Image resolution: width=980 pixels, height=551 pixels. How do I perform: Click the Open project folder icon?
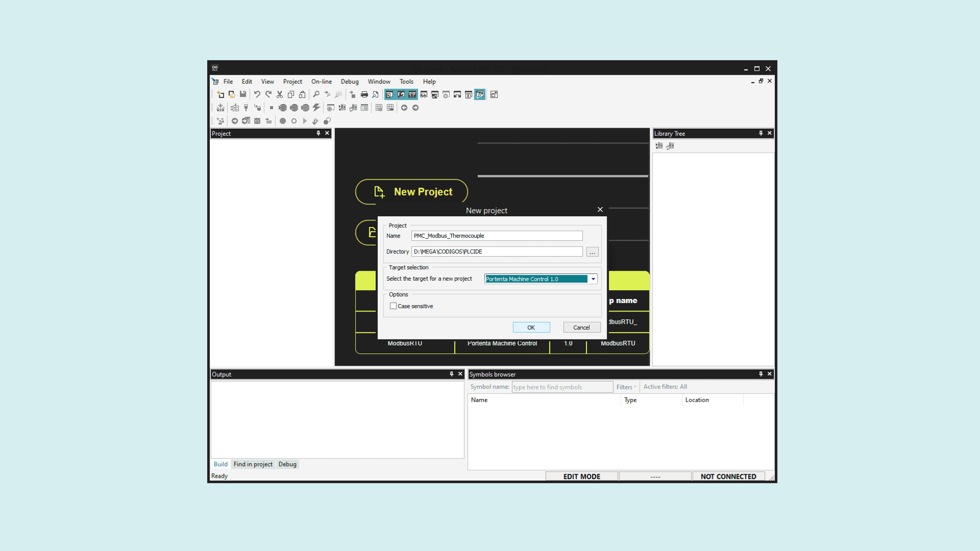[x=232, y=95]
